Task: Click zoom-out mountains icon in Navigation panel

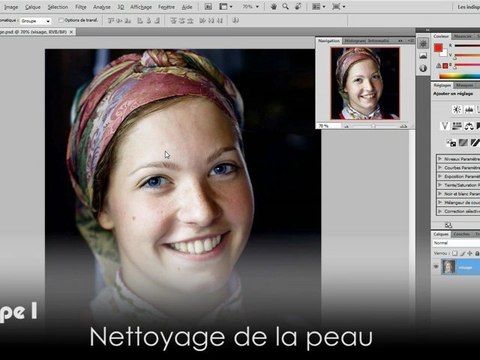Action: 346,126
